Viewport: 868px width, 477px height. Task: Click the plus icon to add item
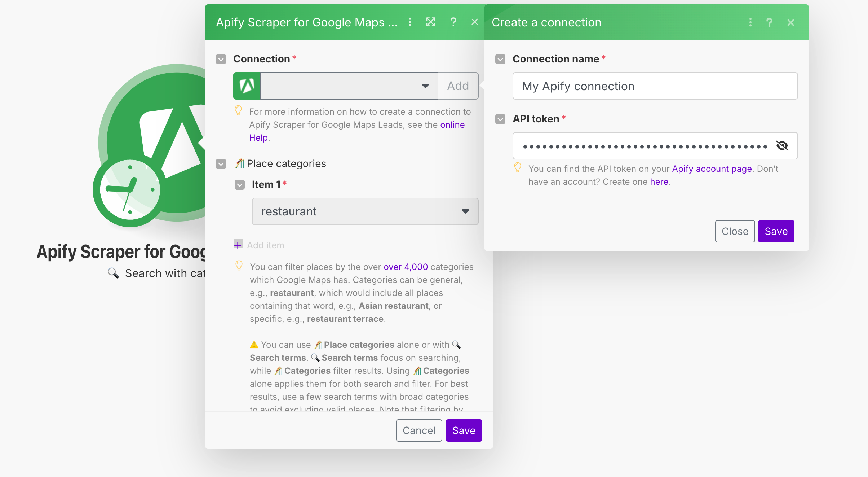pos(238,245)
